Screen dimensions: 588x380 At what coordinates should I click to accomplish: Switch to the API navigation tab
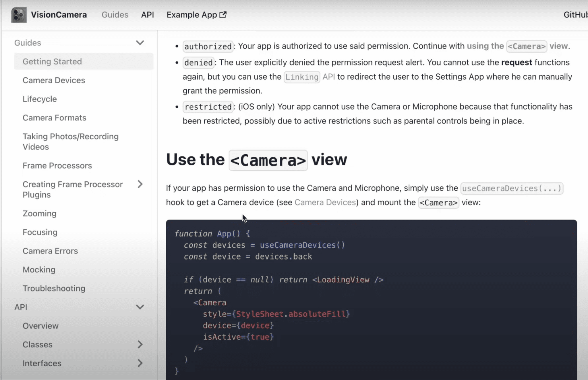pos(147,14)
